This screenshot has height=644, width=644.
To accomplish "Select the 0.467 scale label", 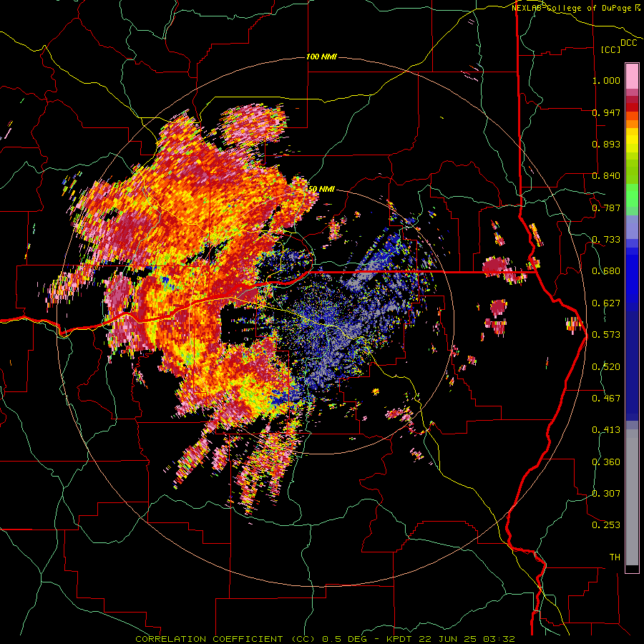I will click(606, 399).
